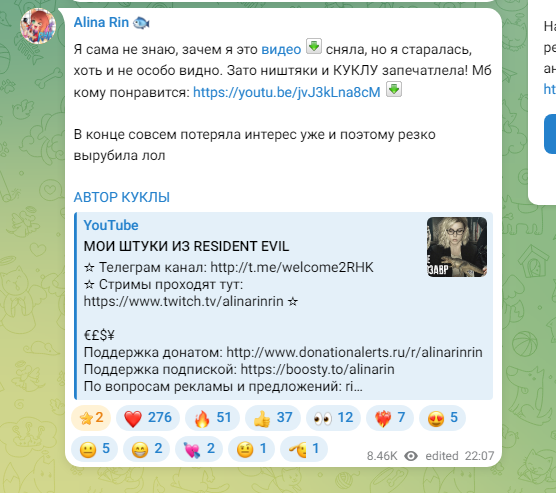This screenshot has width=556, height=493.
Task: Open the видео hyperlink in message
Action: tap(281, 50)
